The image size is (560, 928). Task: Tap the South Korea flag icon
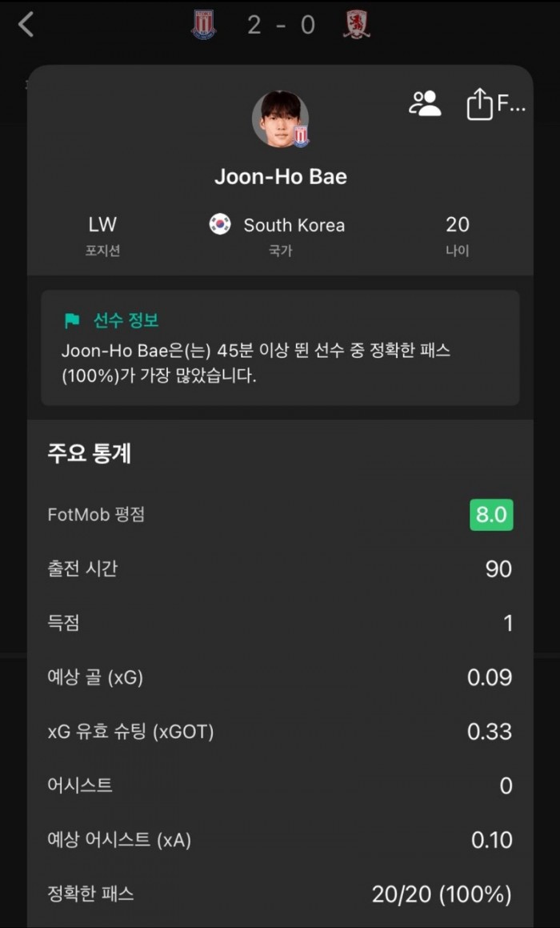point(220,224)
